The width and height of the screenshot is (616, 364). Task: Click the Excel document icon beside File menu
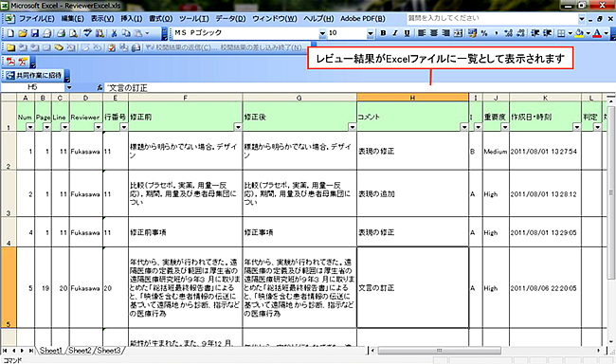click(x=9, y=18)
